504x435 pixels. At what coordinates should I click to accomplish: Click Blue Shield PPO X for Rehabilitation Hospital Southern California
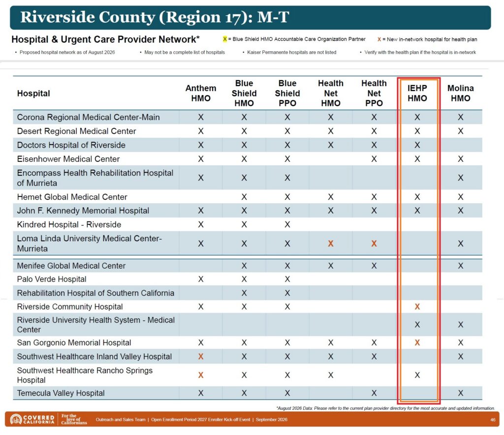click(x=287, y=293)
